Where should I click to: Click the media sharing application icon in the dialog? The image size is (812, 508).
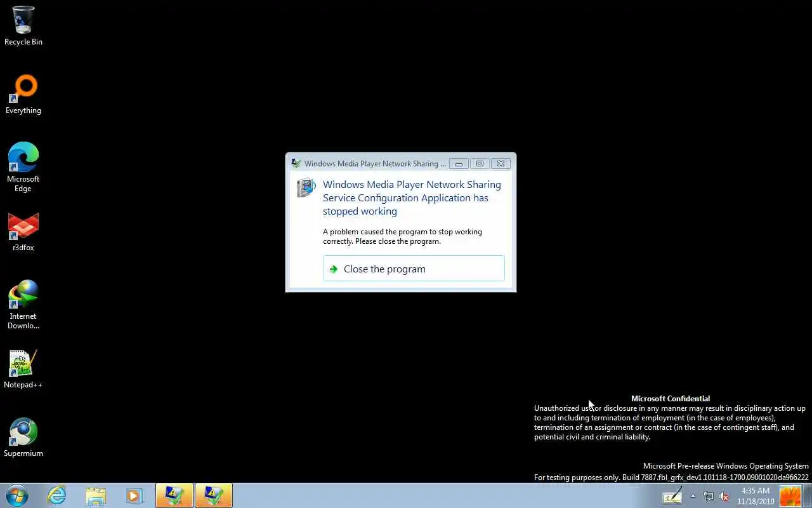306,187
